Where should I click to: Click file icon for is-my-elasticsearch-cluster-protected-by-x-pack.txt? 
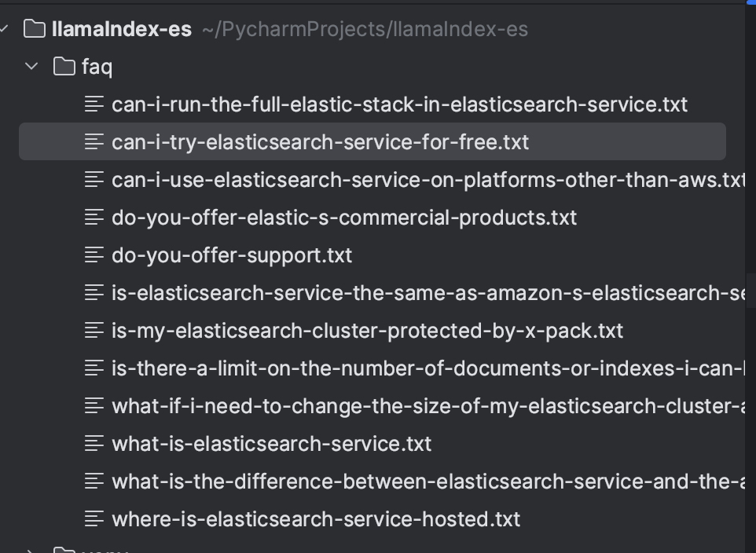pyautogui.click(x=94, y=331)
